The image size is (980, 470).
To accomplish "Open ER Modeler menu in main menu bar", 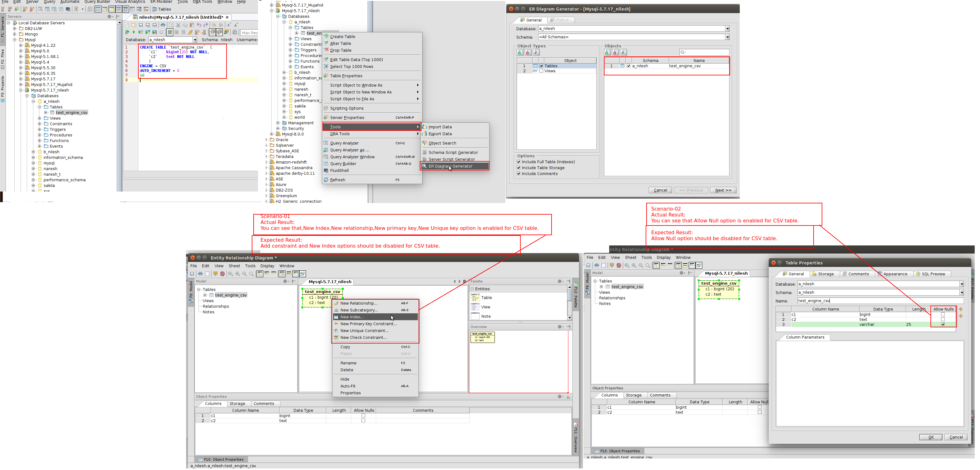I will point(161,2).
